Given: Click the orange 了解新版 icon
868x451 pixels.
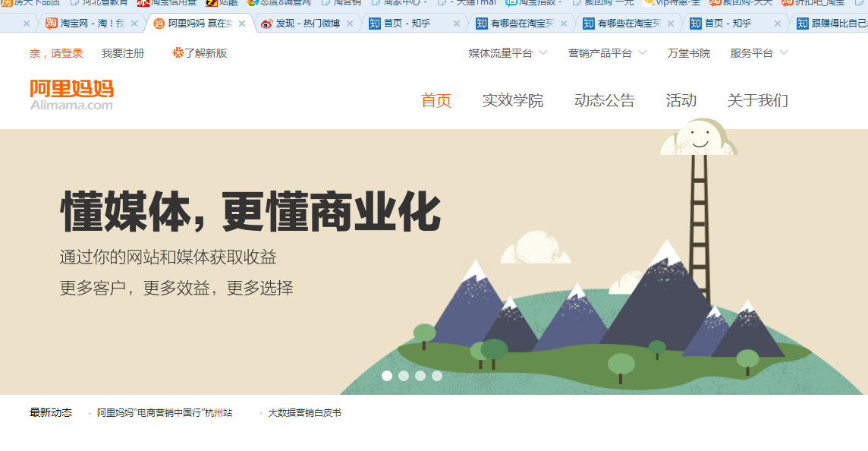Looking at the screenshot, I should [x=178, y=52].
